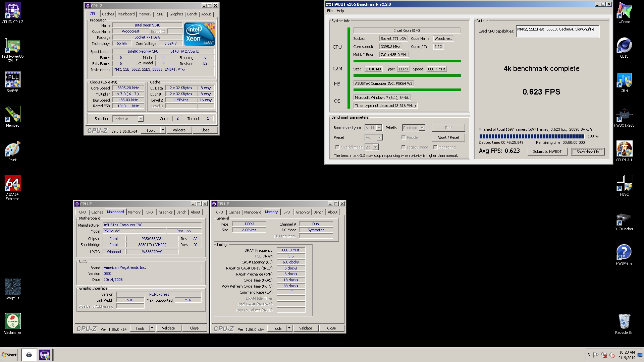
Task: Toggle the Overkill mode checkbox
Action: tap(337, 147)
